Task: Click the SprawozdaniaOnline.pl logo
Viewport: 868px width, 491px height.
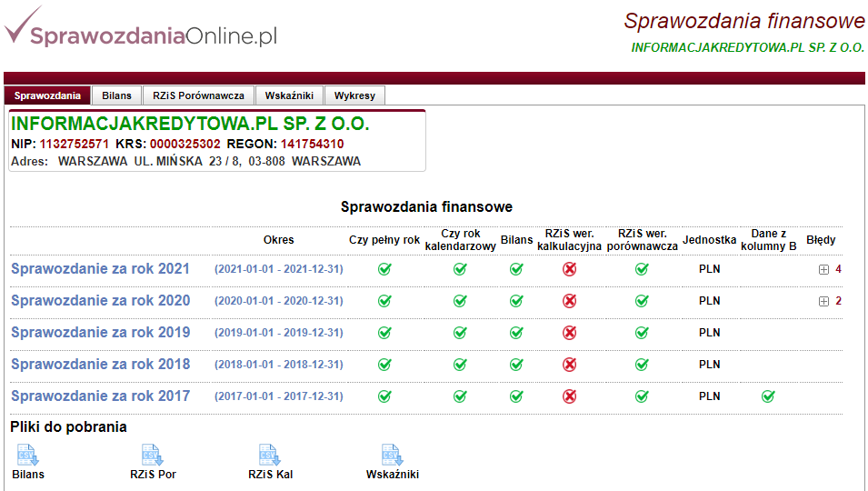Action: [x=141, y=26]
